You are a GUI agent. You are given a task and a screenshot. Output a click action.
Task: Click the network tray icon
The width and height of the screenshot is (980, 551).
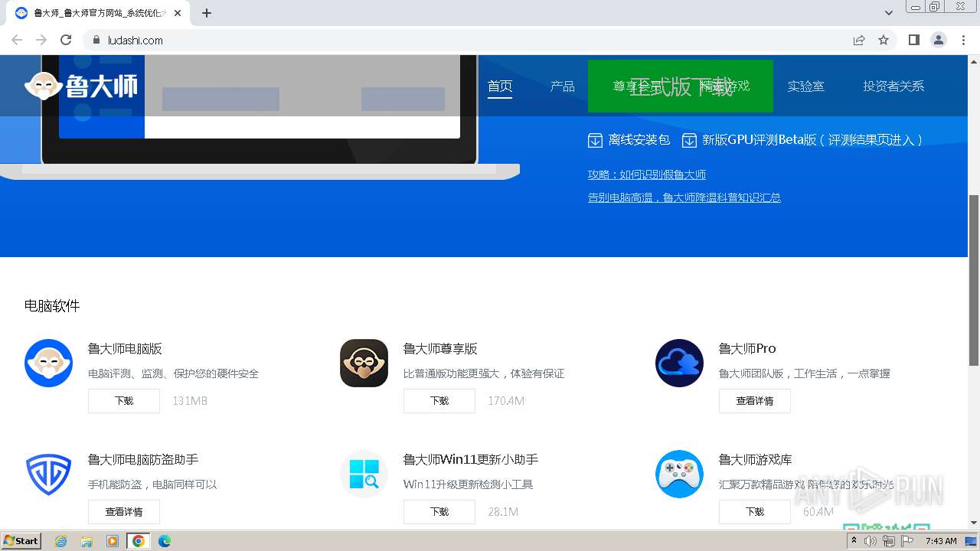(x=889, y=541)
